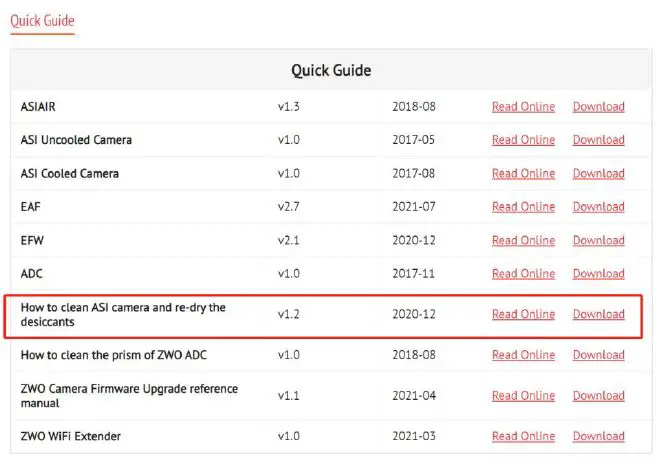Download the ASI Uncooled Camera guide
This screenshot has width=664, height=461.
pyautogui.click(x=598, y=140)
